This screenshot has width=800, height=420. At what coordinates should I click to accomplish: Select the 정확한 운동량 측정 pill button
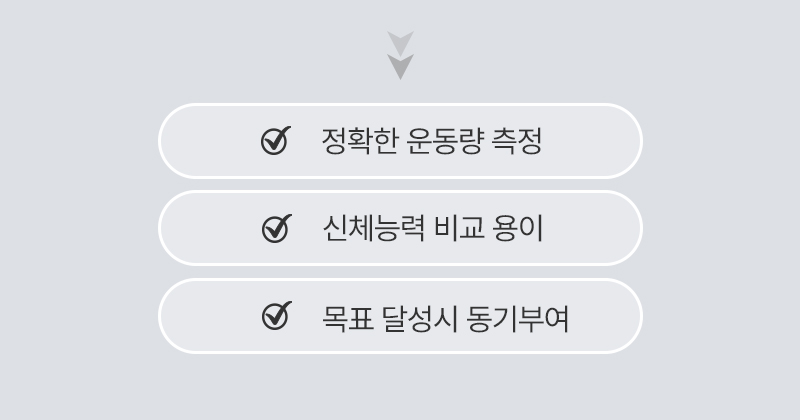coord(400,141)
